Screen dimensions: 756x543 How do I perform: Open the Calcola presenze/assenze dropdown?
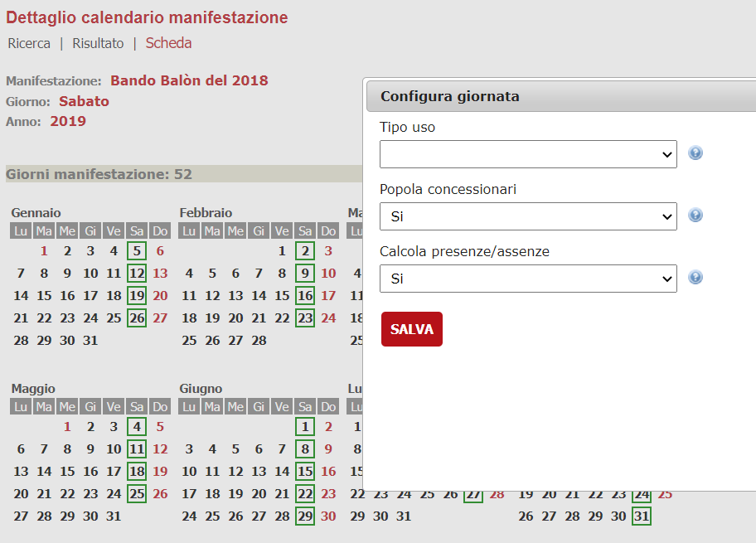point(527,276)
